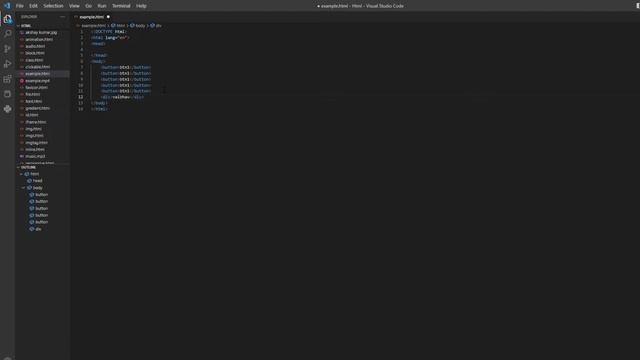The height and width of the screenshot is (360, 640).
Task: Click the DOCTYPE html line in editor
Action: point(109,31)
